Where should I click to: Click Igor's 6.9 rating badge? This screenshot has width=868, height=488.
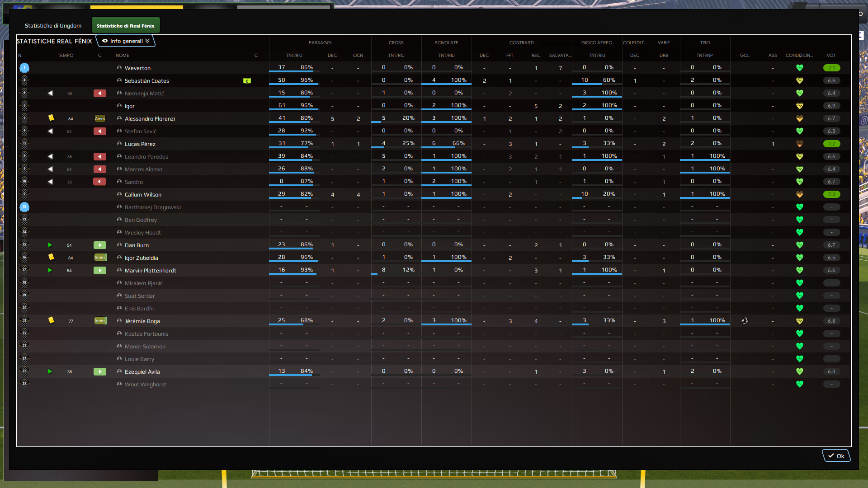pos(831,106)
